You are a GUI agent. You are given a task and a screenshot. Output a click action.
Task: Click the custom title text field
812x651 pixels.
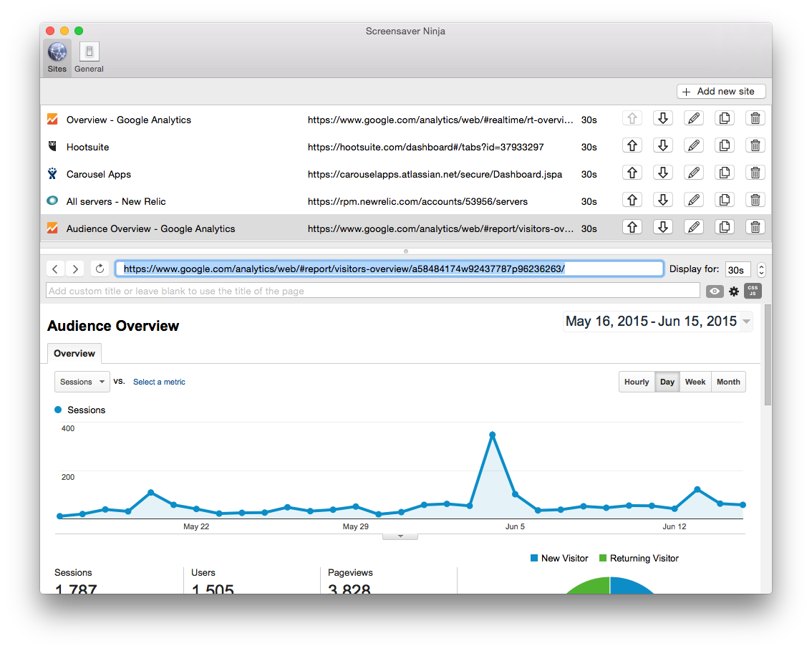pyautogui.click(x=373, y=291)
